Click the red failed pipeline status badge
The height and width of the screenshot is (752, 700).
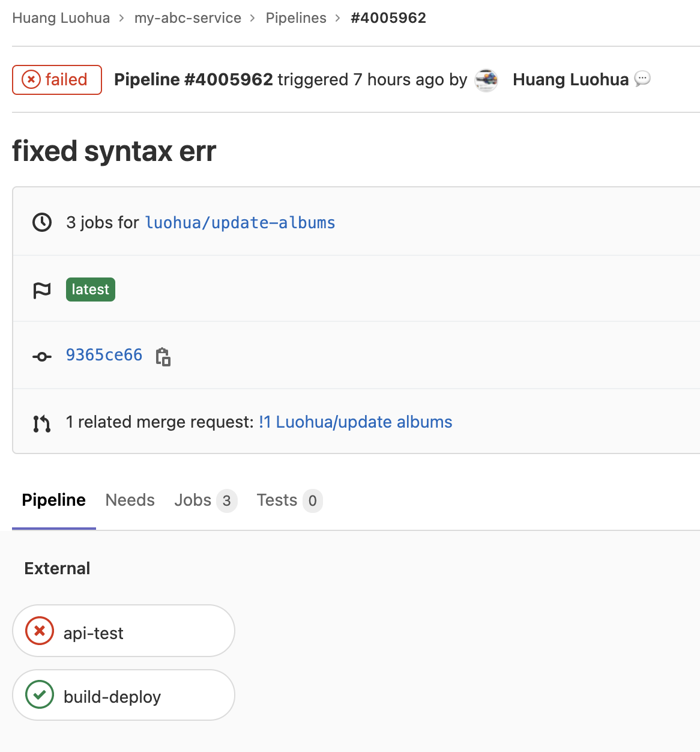[57, 80]
